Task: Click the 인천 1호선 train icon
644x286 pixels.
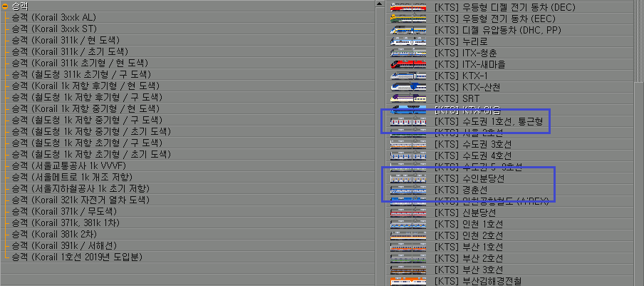Action: pyautogui.click(x=408, y=225)
